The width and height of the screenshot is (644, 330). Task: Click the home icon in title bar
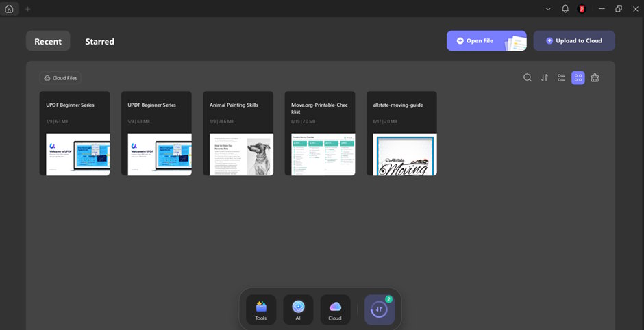click(x=9, y=9)
